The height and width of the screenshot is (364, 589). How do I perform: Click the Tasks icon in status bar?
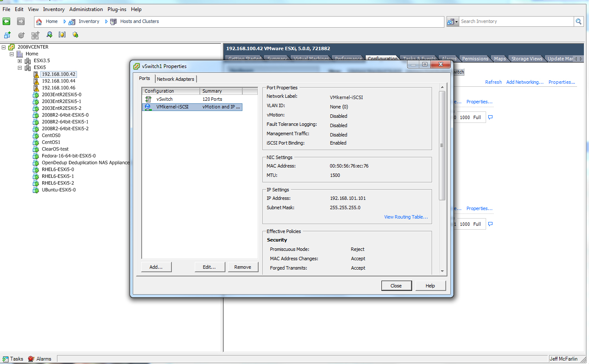click(x=6, y=358)
